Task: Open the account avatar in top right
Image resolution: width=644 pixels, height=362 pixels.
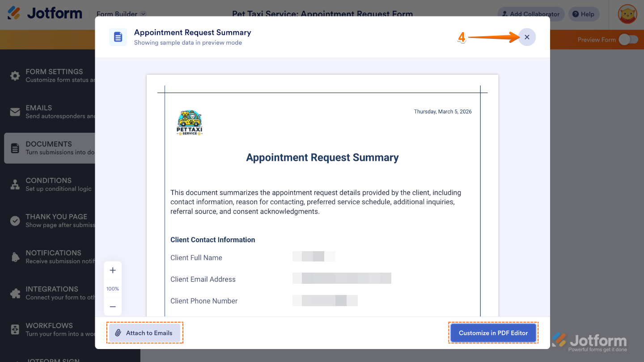Action: tap(627, 14)
